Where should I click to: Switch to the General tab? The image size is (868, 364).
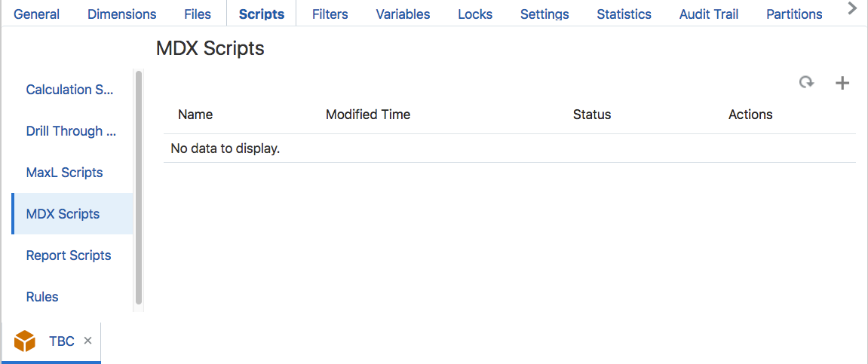tap(36, 14)
